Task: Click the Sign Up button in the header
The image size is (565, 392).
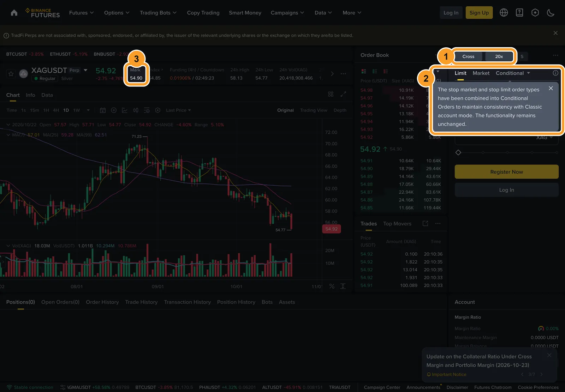Action: point(479,13)
